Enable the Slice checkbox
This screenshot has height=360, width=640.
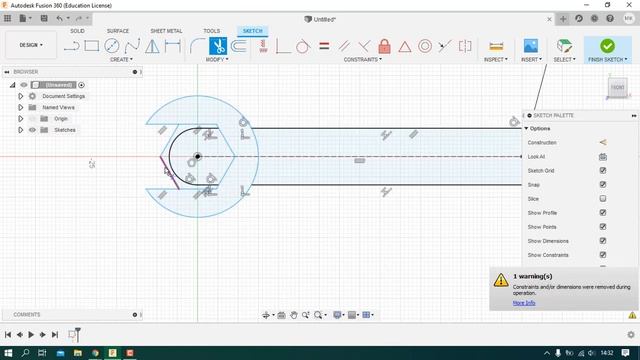pyautogui.click(x=603, y=199)
